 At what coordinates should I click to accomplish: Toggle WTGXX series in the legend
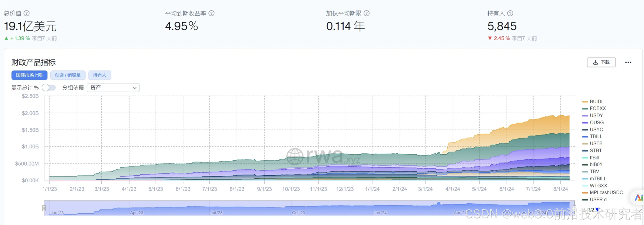pos(595,185)
